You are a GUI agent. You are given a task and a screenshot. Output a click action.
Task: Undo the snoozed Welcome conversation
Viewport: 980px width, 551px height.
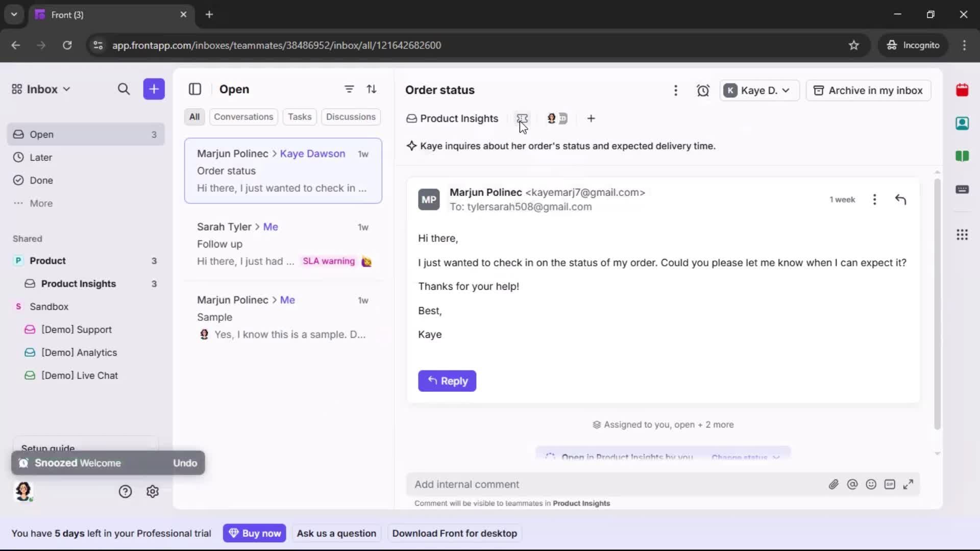click(x=185, y=463)
